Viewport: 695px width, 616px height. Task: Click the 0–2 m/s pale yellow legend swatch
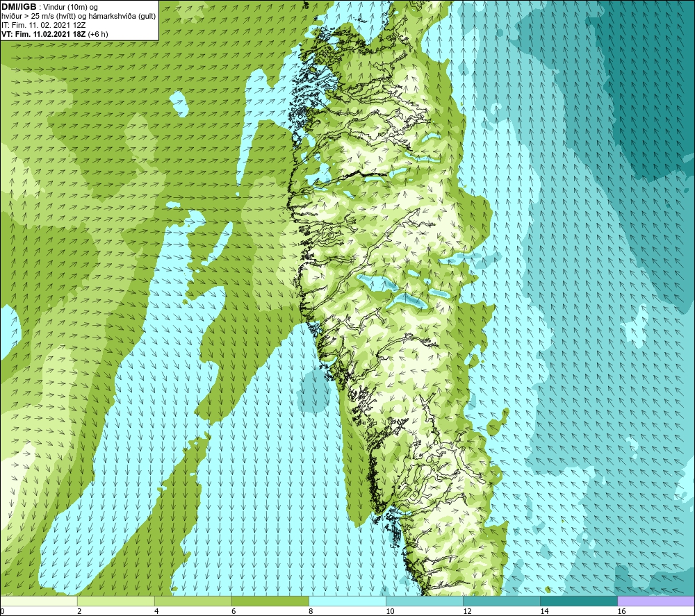tap(39, 601)
